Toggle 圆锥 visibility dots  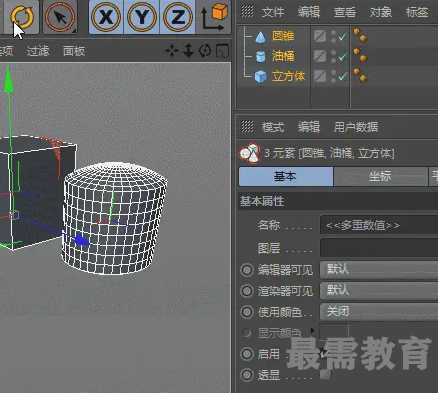pyautogui.click(x=334, y=36)
